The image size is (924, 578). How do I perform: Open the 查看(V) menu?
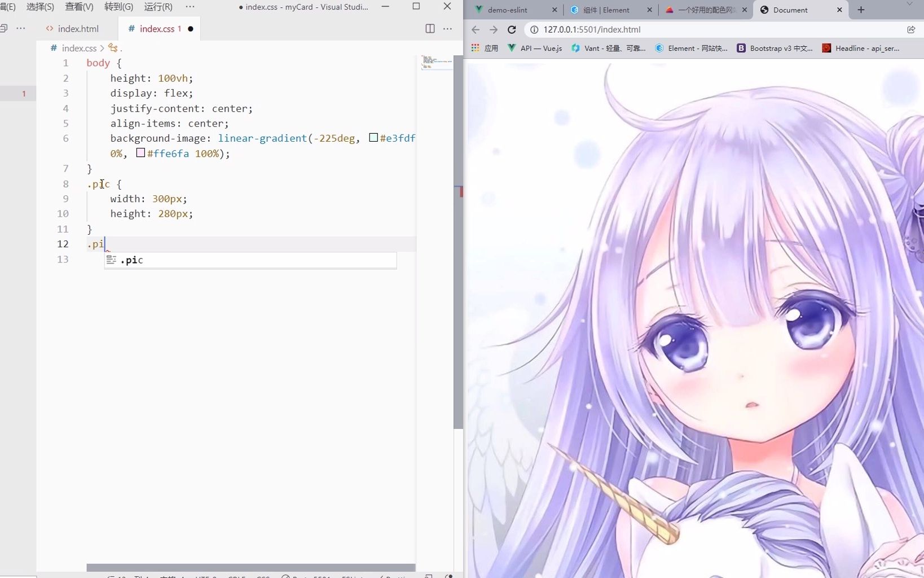click(78, 7)
